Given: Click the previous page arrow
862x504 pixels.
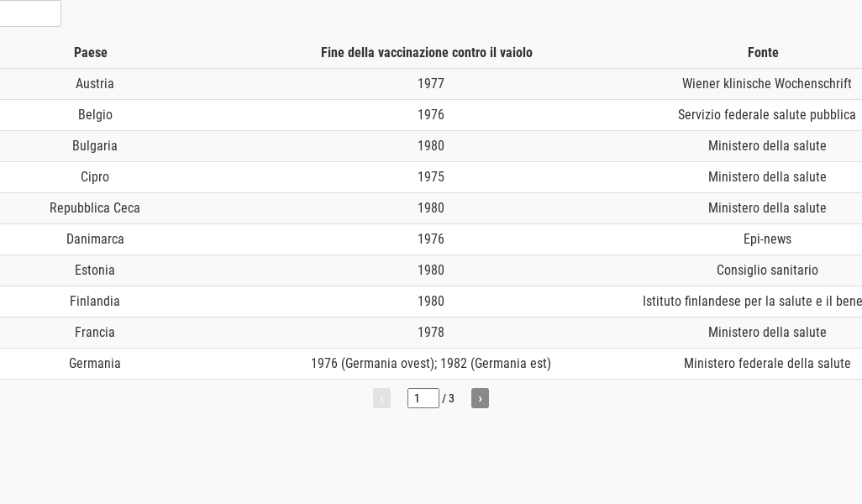Looking at the screenshot, I should tap(381, 398).
